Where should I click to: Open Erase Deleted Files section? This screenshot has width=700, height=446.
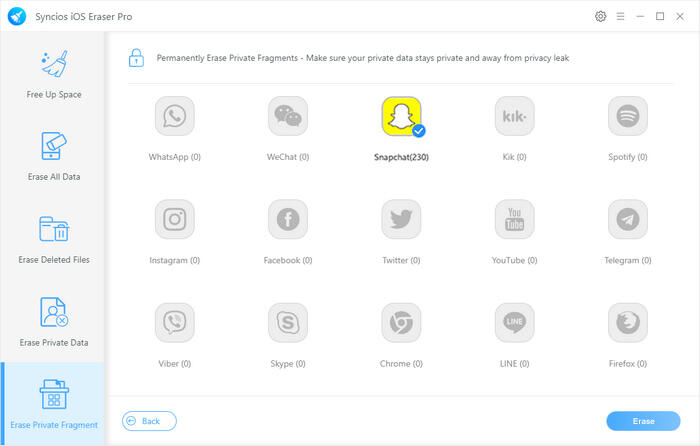click(x=52, y=238)
